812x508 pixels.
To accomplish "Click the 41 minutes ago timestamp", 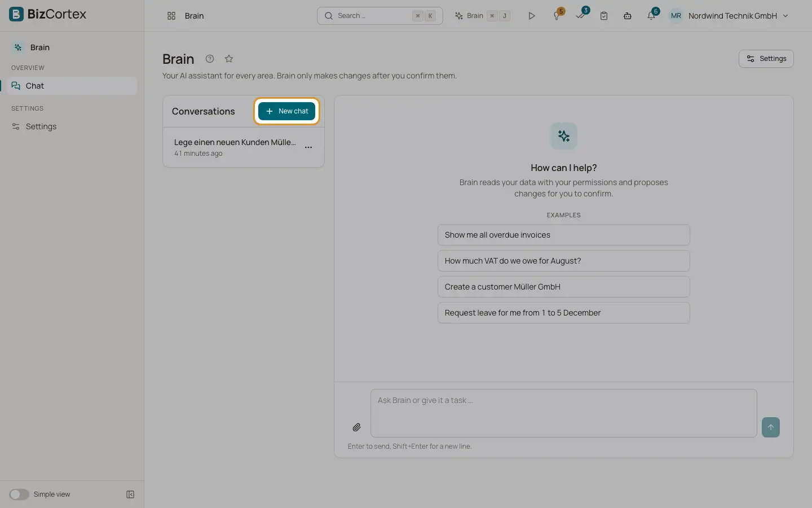I will 198,154.
